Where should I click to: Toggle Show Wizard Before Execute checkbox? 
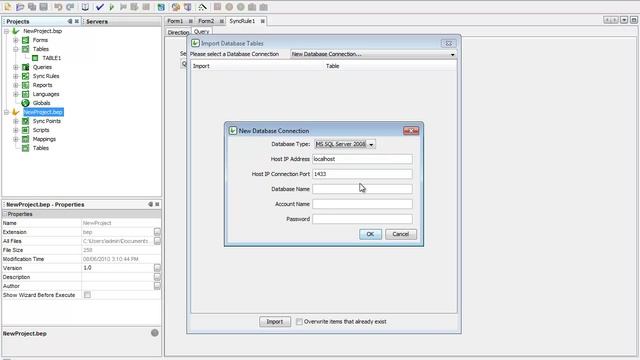tap(87, 295)
